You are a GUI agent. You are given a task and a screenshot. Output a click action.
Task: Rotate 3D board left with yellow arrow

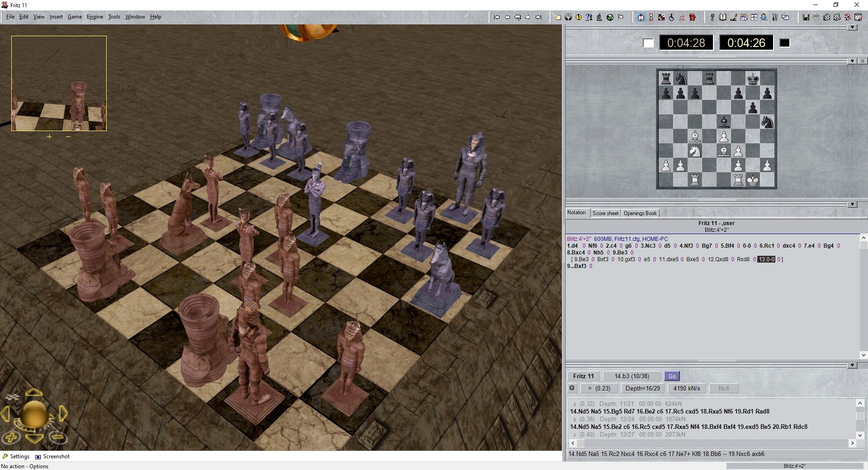click(5, 414)
